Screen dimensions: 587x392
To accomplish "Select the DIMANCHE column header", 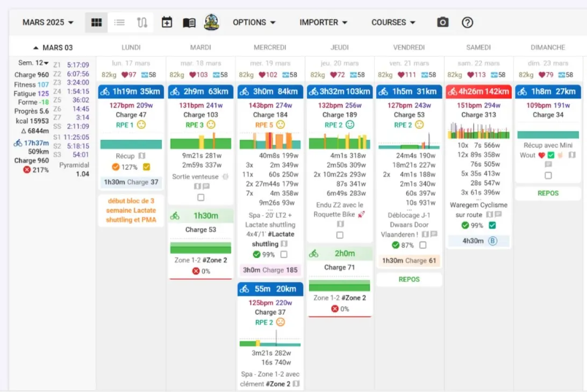I will (x=548, y=47).
